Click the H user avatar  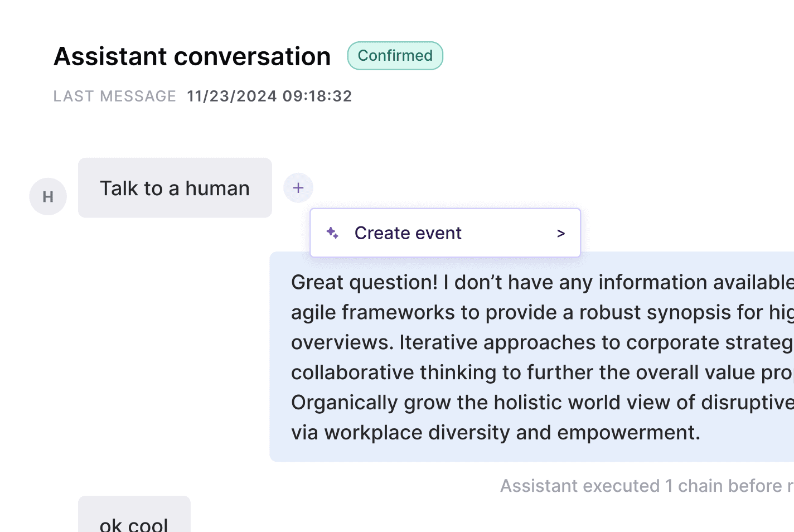click(48, 197)
